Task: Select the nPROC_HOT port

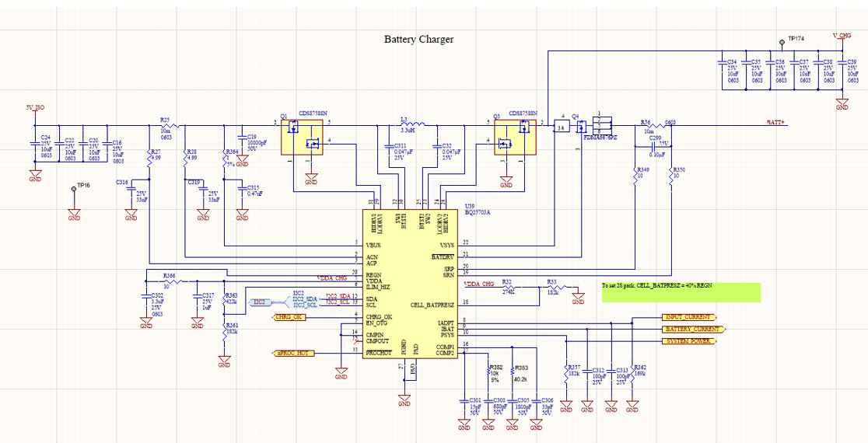Action: click(294, 352)
